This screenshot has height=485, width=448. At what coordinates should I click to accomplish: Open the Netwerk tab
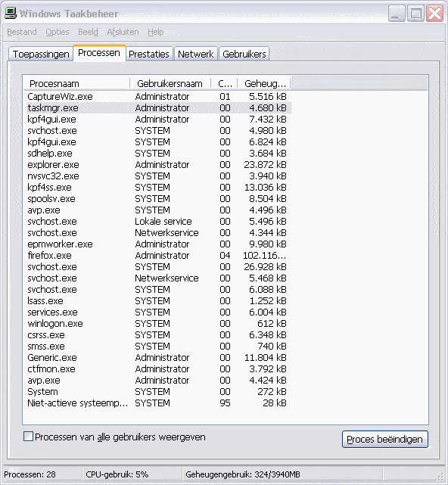point(195,54)
